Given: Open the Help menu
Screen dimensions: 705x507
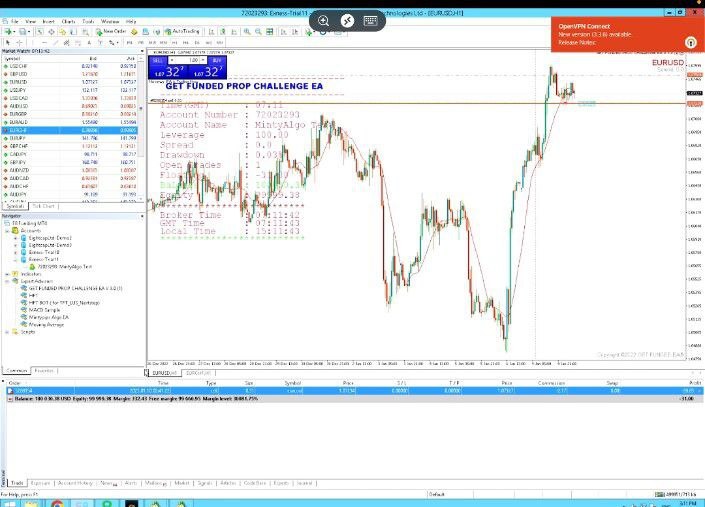Looking at the screenshot, I should click(x=131, y=21).
